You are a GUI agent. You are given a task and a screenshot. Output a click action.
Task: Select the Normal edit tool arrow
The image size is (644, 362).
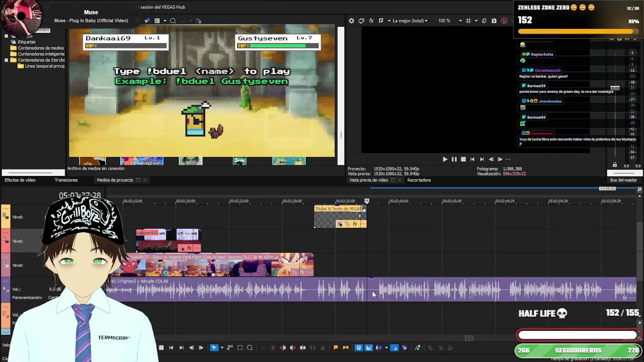coord(214,347)
